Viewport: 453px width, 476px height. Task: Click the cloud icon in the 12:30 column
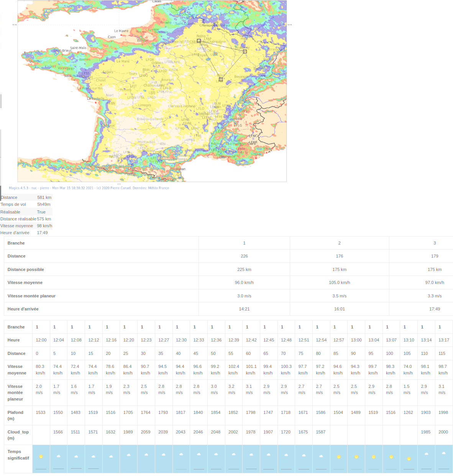tap(181, 455)
